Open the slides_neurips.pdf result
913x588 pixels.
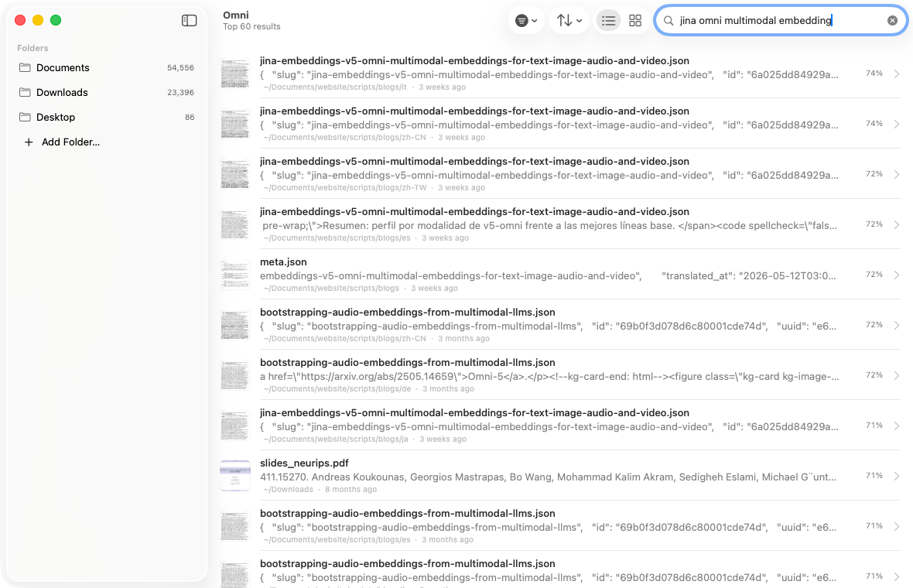560,476
